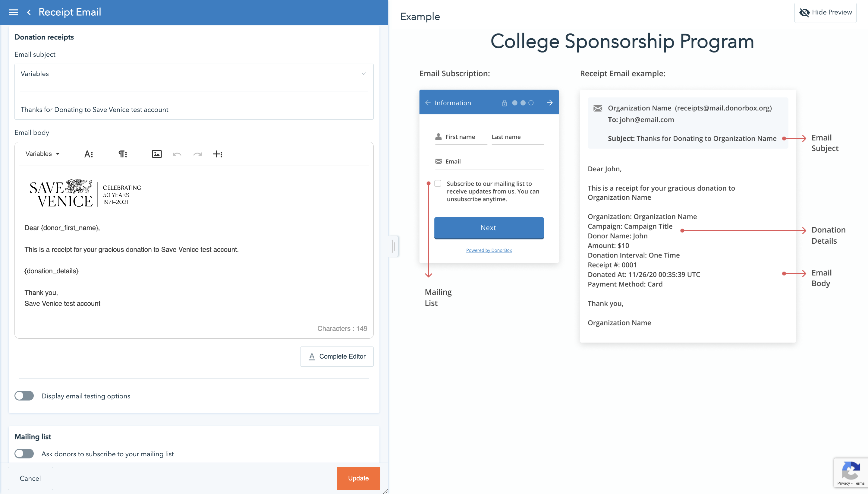
Task: Enable Ask donors to subscribe toggle
Action: click(x=24, y=454)
